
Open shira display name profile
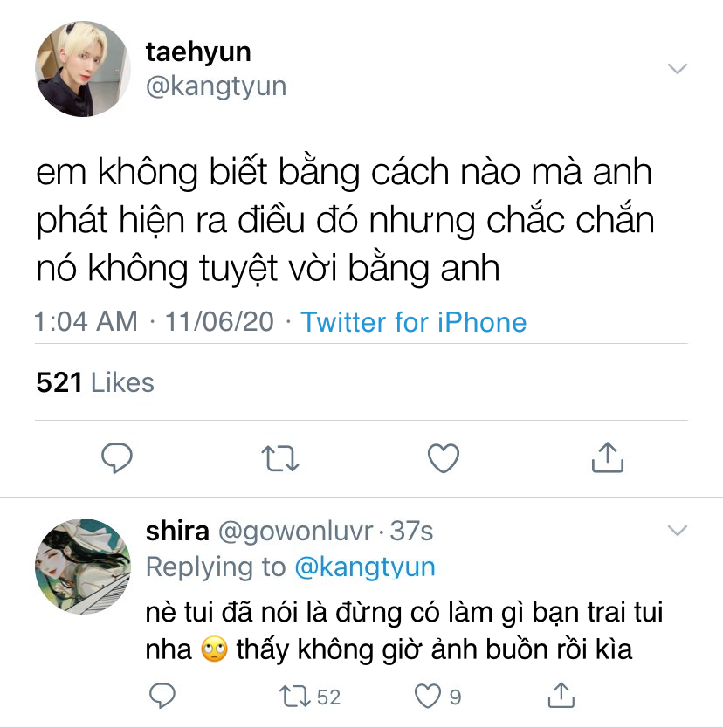tap(177, 531)
